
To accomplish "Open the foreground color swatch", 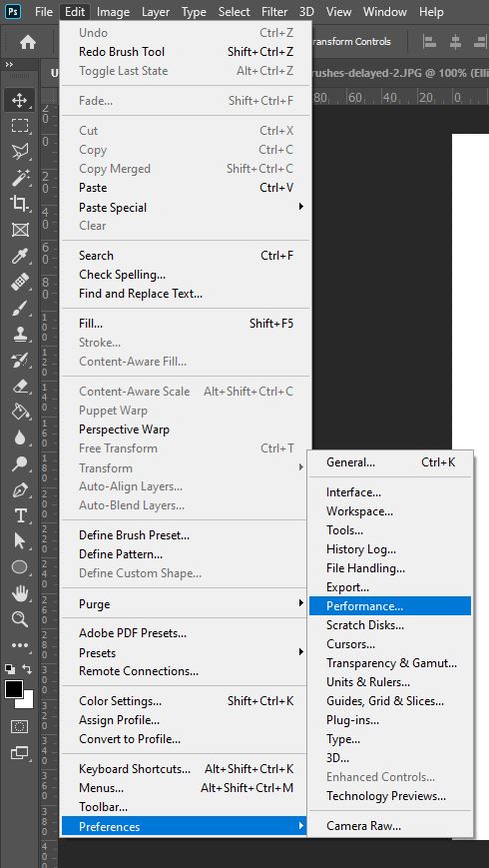I will [x=13, y=689].
